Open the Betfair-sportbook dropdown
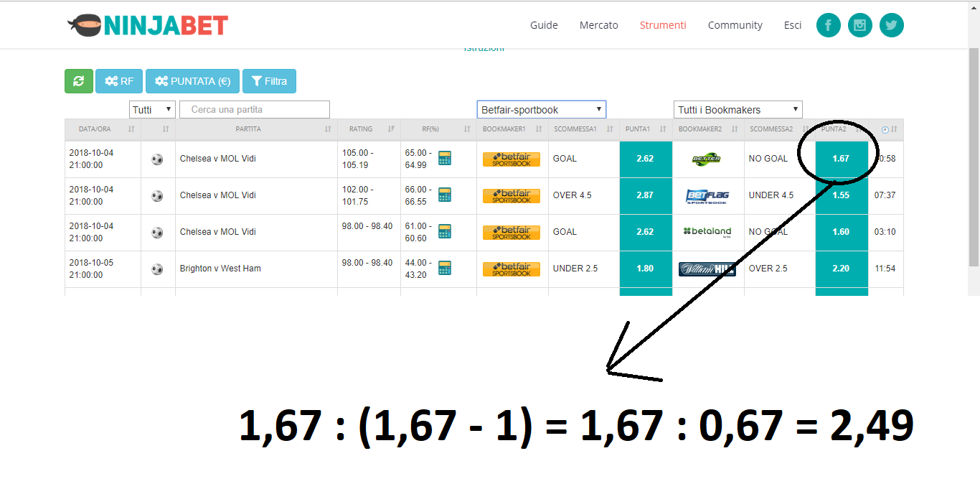The image size is (980, 484). (542, 110)
